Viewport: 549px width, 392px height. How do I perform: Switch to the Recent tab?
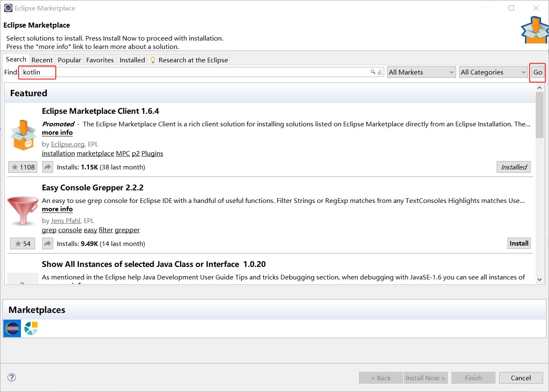42,60
